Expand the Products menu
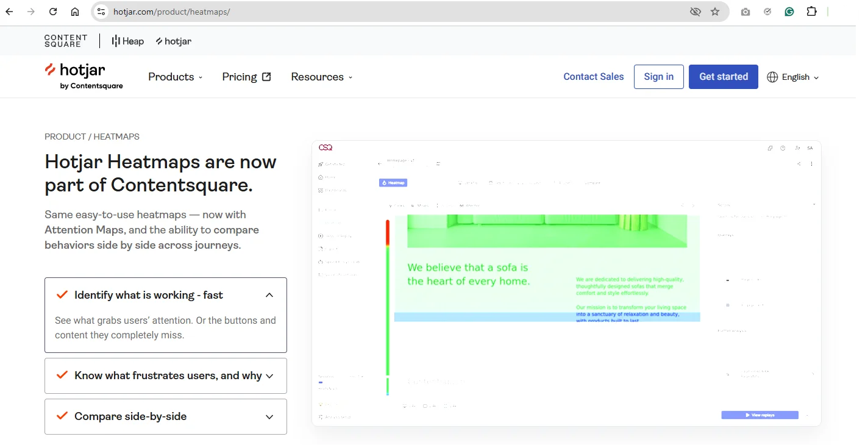 pyautogui.click(x=176, y=77)
